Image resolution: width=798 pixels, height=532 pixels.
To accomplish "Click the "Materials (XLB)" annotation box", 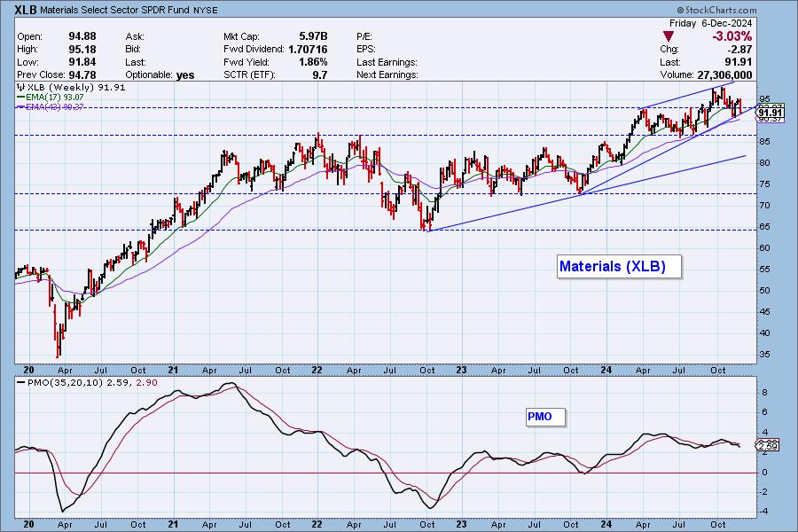I will pyautogui.click(x=619, y=266).
